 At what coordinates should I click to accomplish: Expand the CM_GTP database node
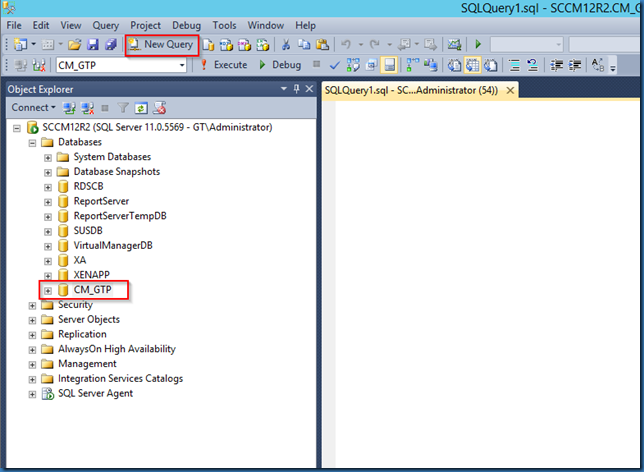point(48,291)
